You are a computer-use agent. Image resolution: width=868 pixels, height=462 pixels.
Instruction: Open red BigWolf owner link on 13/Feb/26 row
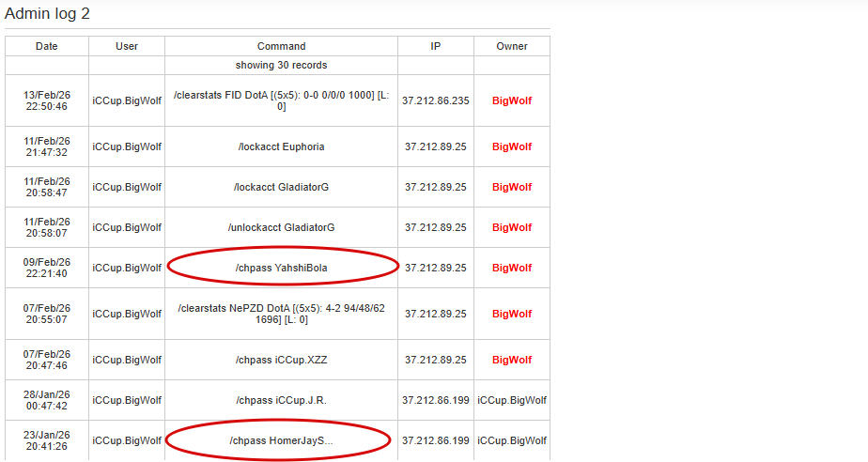[x=512, y=100]
